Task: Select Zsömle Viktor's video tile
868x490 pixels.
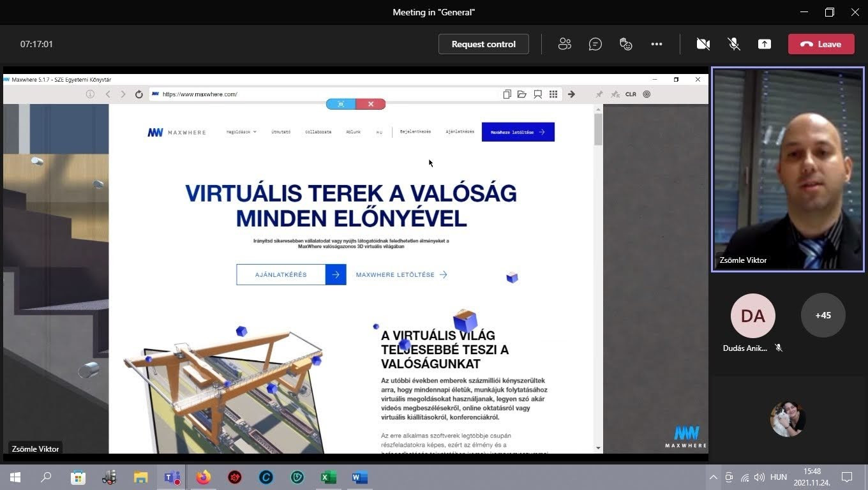Action: click(788, 170)
